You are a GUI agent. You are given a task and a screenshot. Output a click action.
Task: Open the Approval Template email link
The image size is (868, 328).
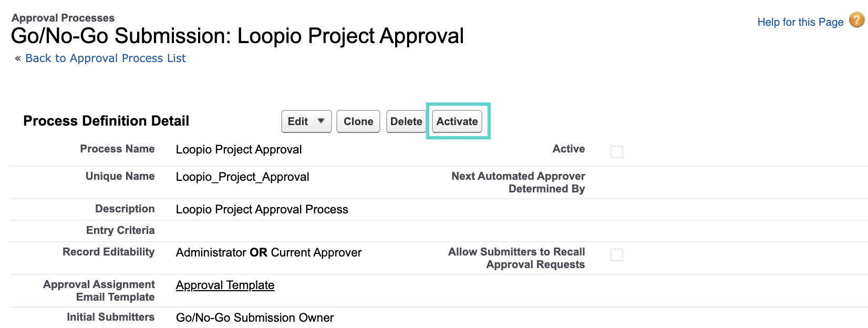[224, 284]
